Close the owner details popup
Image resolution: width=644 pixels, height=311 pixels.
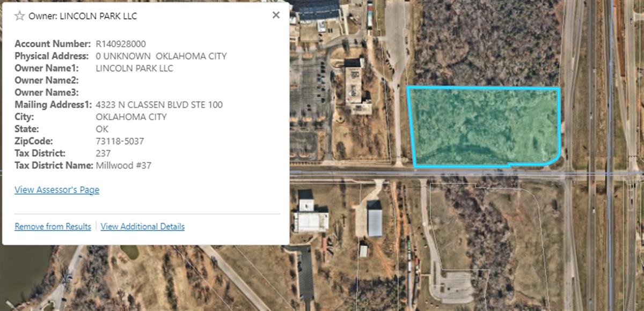point(276,15)
